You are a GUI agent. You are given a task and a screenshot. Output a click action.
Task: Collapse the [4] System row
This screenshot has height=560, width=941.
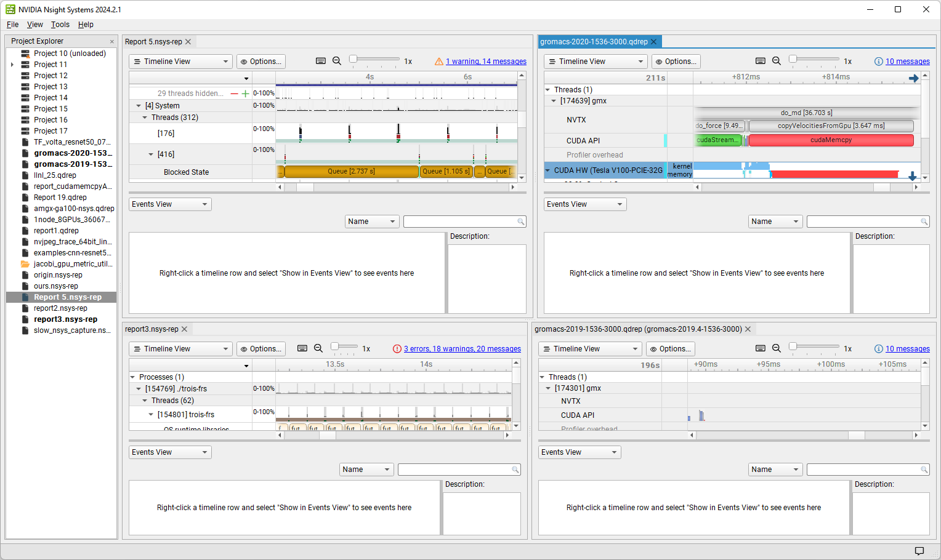139,105
